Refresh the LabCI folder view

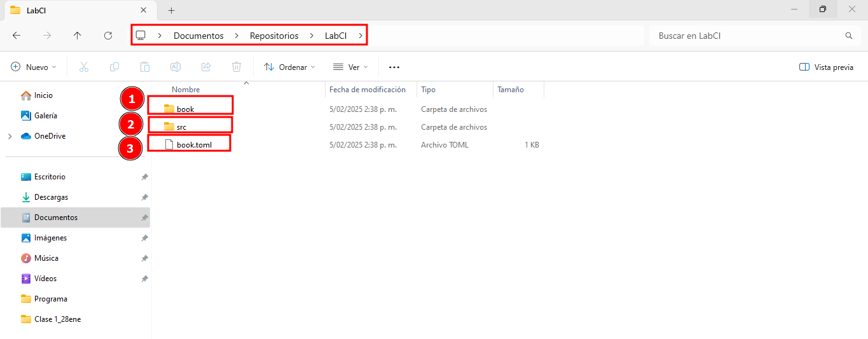point(108,36)
